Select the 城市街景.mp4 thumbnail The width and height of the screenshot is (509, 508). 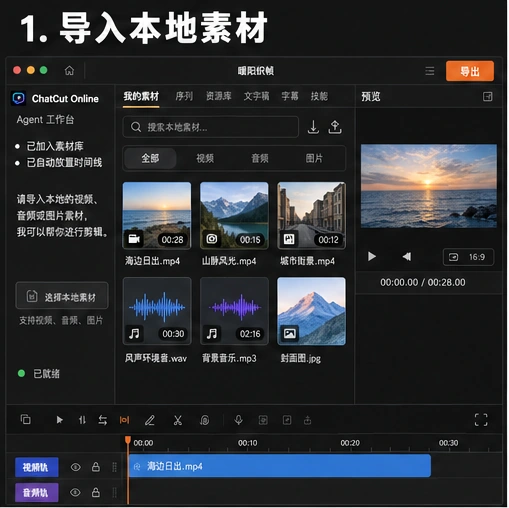tap(311, 215)
